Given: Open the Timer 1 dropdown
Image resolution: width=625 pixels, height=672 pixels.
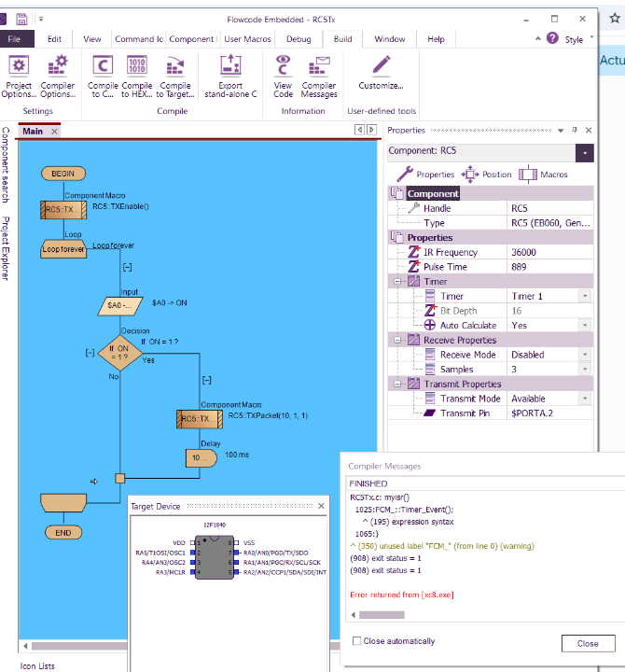Looking at the screenshot, I should pyautogui.click(x=585, y=296).
